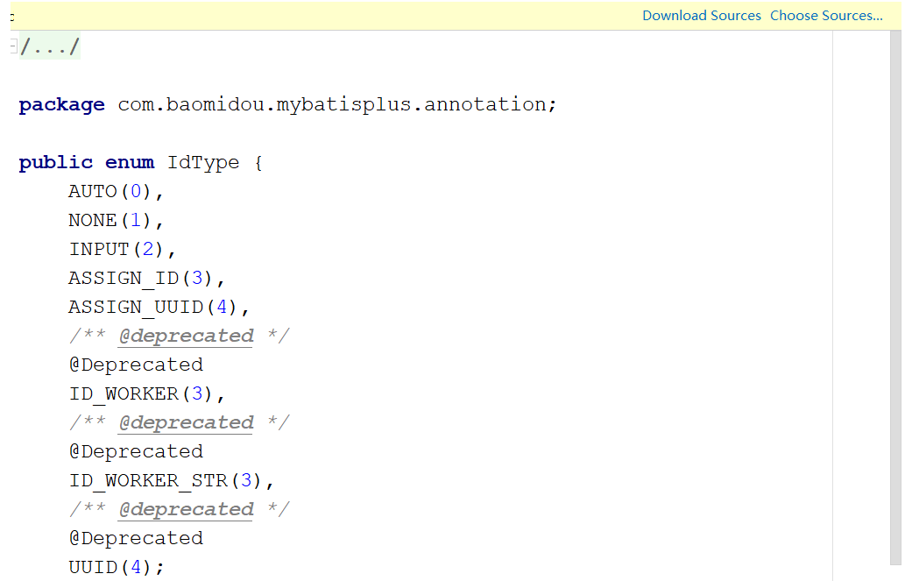
Task: Click the Download Sources link
Action: [x=701, y=16]
